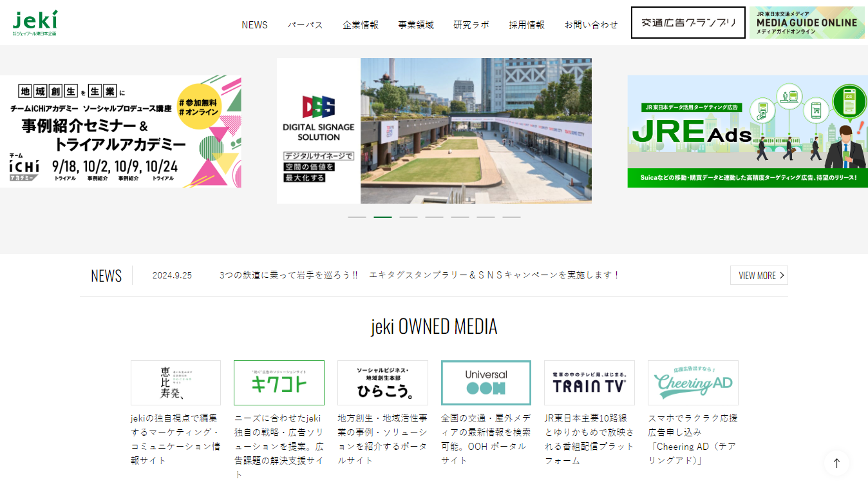Open the Cheering AD media logo
Viewport: 868px width, 495px height.
pos(693,383)
